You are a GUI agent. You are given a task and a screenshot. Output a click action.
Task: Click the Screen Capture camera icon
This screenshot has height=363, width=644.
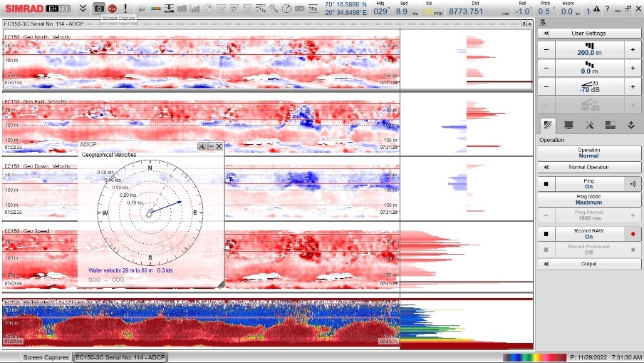click(100, 8)
